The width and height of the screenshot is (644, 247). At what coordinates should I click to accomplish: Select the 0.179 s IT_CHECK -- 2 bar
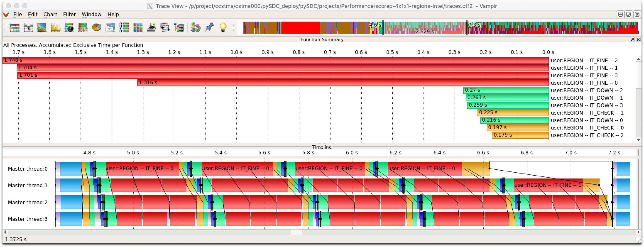tap(520, 135)
